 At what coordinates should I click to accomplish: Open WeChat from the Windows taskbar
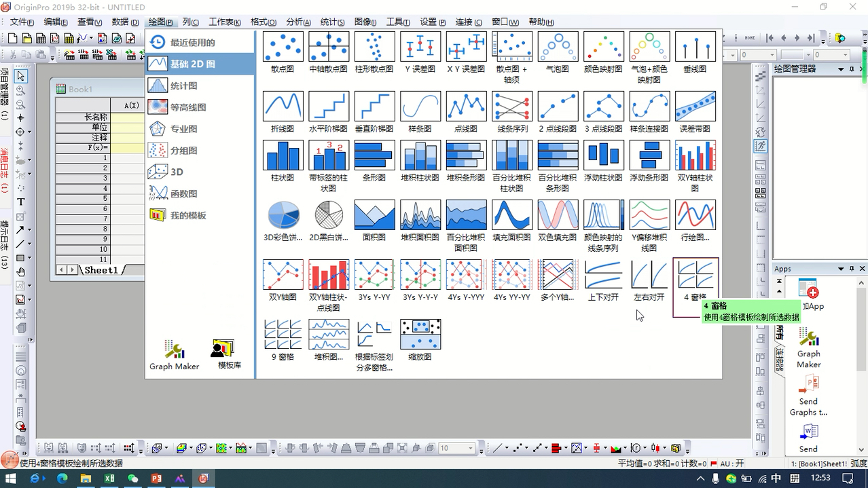coord(133,478)
